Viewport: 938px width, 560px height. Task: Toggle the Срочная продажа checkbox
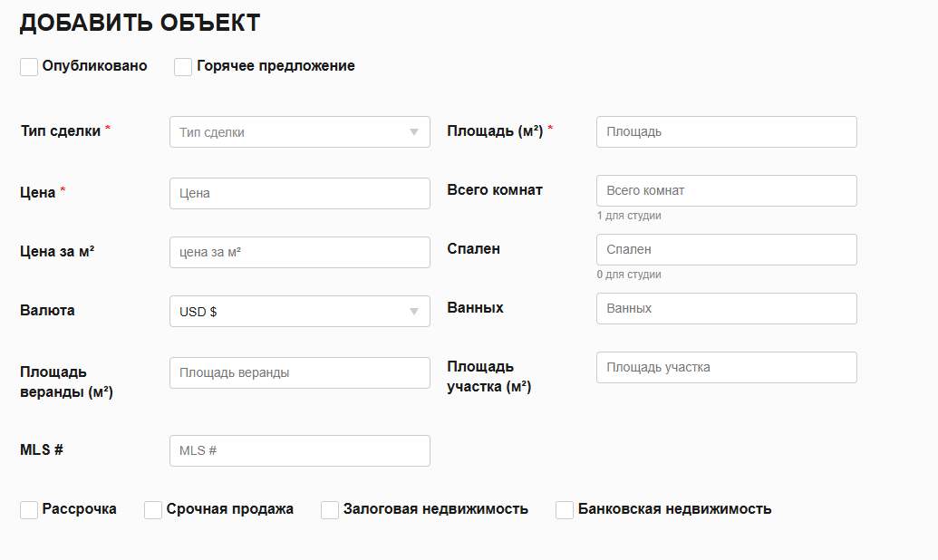point(153,510)
